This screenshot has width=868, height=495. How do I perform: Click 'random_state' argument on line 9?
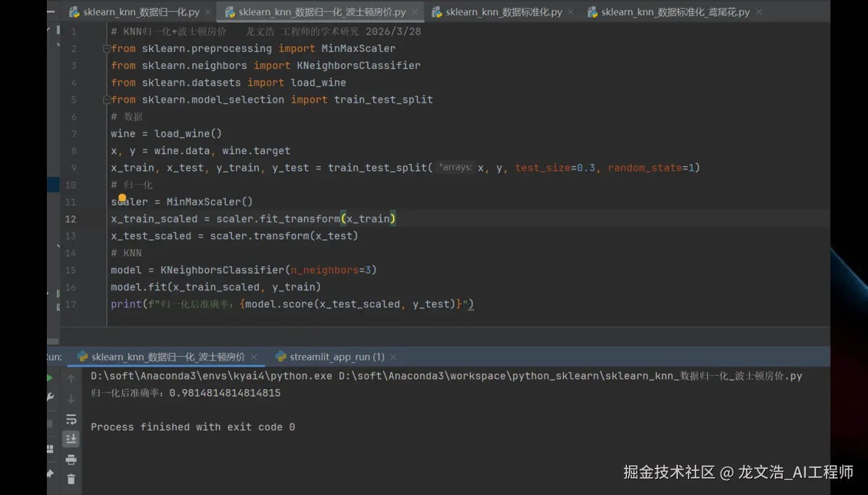pyautogui.click(x=645, y=168)
